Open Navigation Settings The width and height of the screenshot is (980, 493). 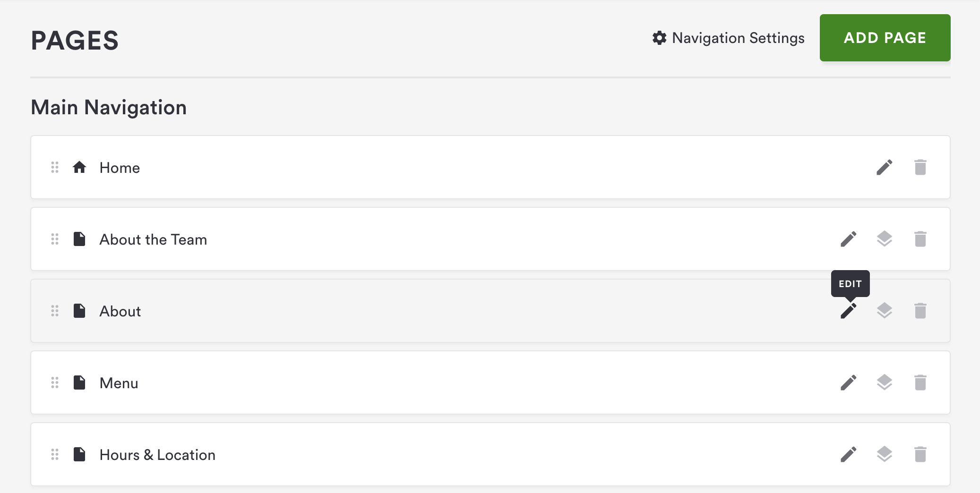coord(728,38)
